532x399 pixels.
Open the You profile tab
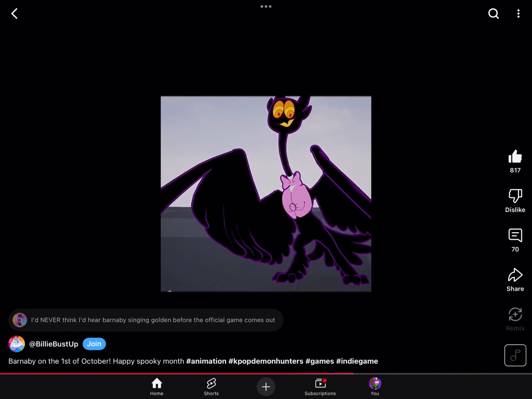coord(375,386)
